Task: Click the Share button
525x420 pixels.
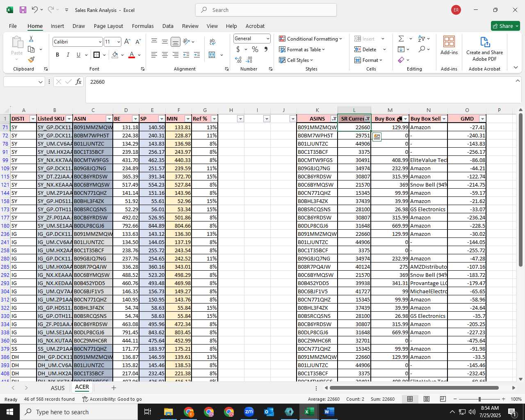Action: (x=505, y=26)
